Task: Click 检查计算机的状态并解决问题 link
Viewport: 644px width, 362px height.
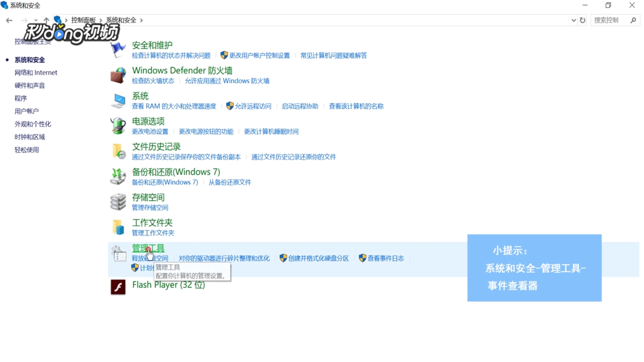Action: coord(171,56)
